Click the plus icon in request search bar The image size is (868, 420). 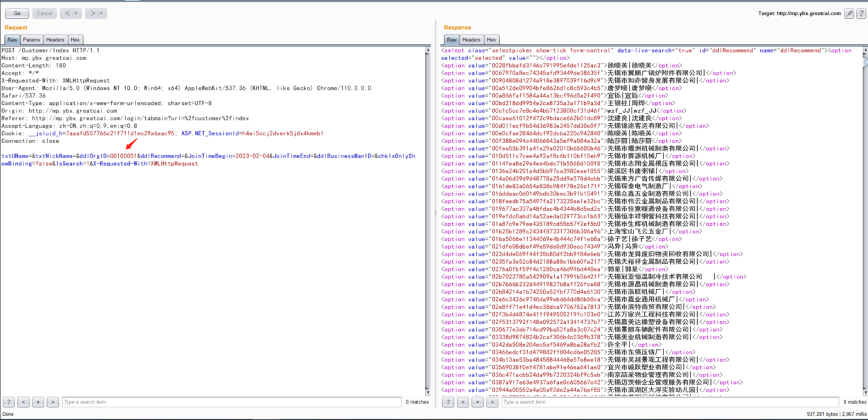pos(37,402)
